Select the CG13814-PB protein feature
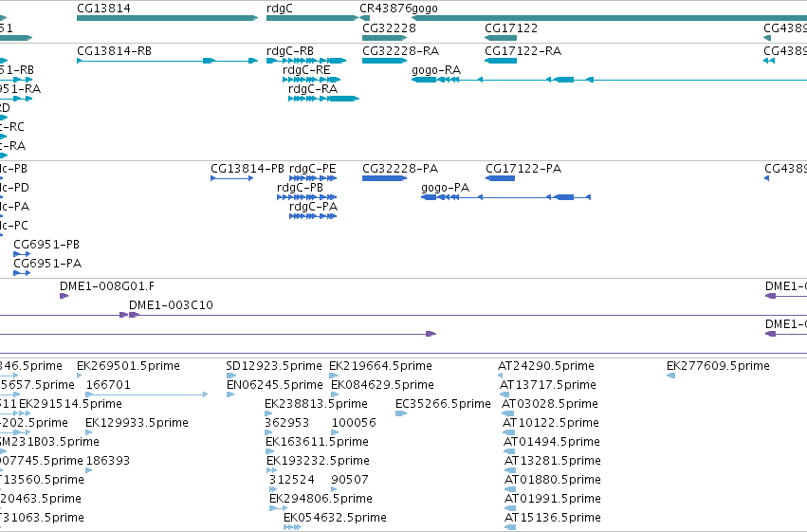This screenshot has width=807, height=532. (x=232, y=178)
